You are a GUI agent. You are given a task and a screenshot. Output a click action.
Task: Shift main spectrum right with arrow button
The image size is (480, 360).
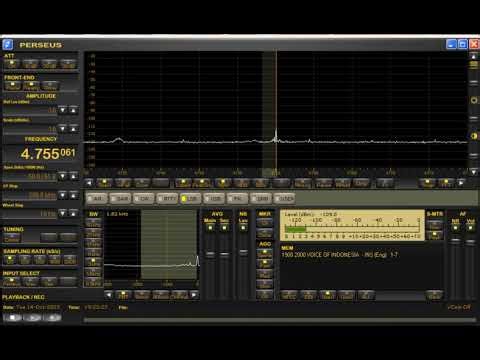[x=461, y=183]
